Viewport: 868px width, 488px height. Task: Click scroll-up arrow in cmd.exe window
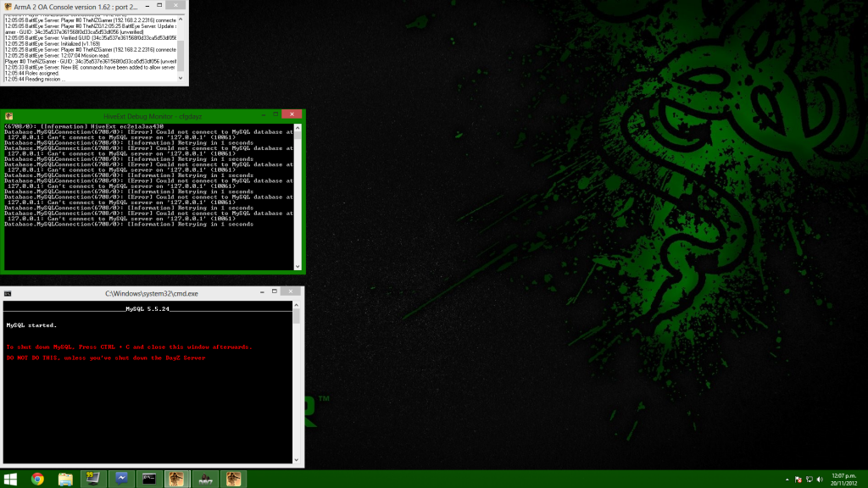[296, 305]
